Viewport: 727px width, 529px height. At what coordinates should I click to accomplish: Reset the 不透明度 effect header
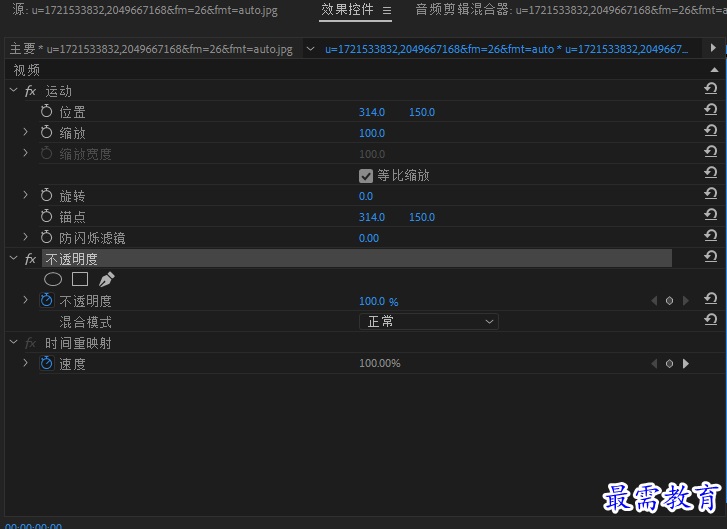point(710,256)
